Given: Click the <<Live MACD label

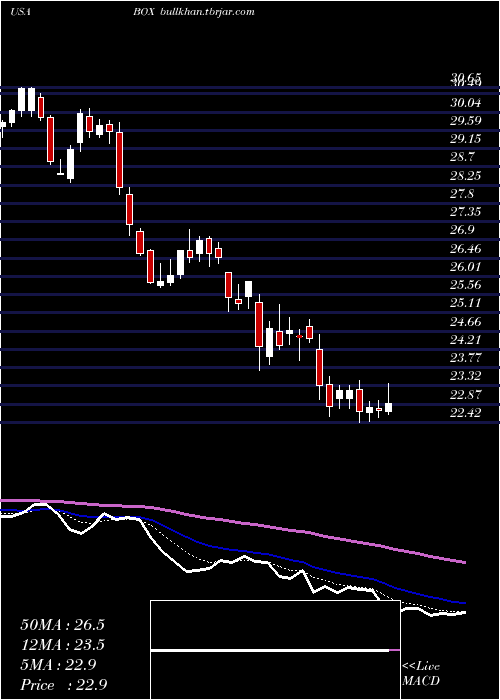Looking at the screenshot, I should click(x=421, y=674).
